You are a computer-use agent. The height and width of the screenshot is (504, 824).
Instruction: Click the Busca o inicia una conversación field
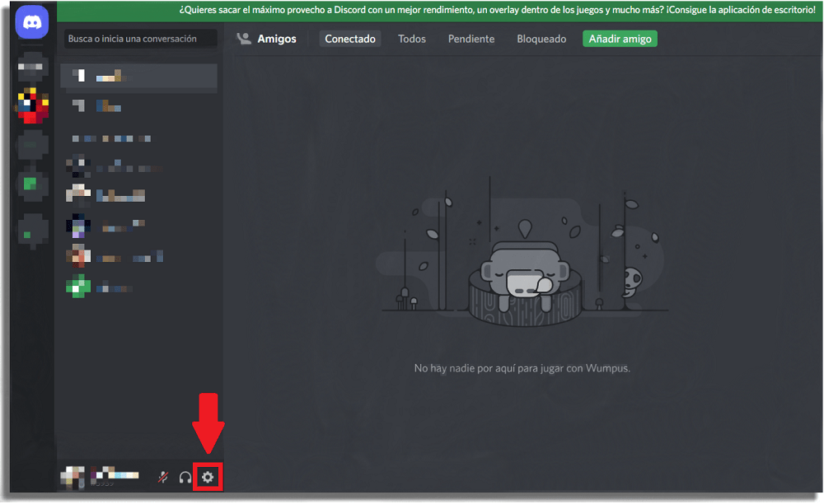tap(138, 38)
